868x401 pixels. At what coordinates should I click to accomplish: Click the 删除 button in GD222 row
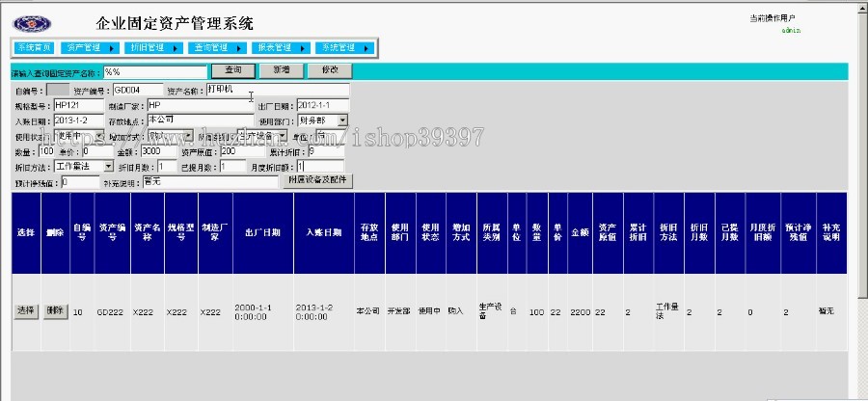[x=55, y=311]
